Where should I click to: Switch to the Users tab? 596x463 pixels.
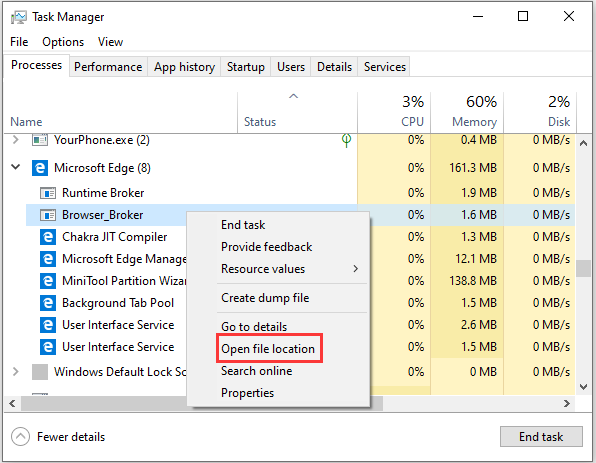pos(291,67)
